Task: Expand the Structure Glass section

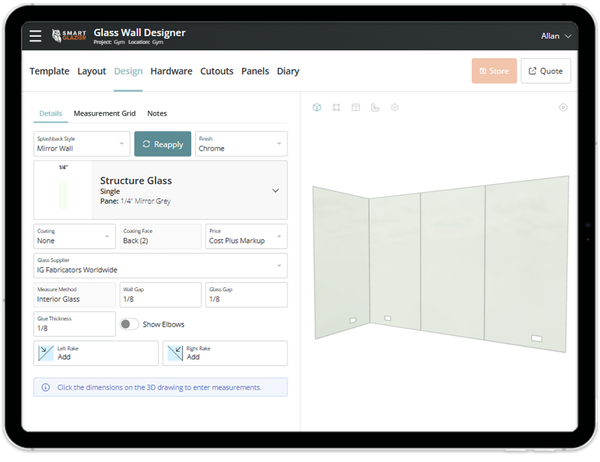Action: pyautogui.click(x=275, y=190)
